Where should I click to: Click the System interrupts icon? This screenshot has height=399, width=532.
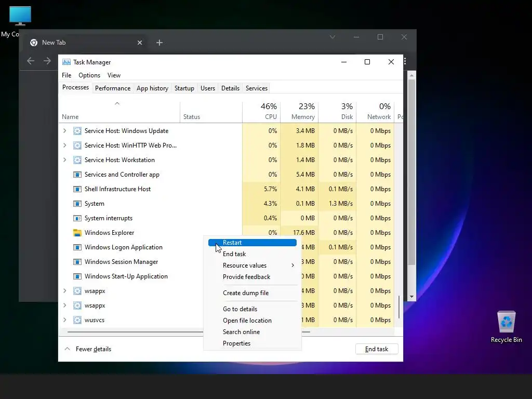tap(77, 219)
